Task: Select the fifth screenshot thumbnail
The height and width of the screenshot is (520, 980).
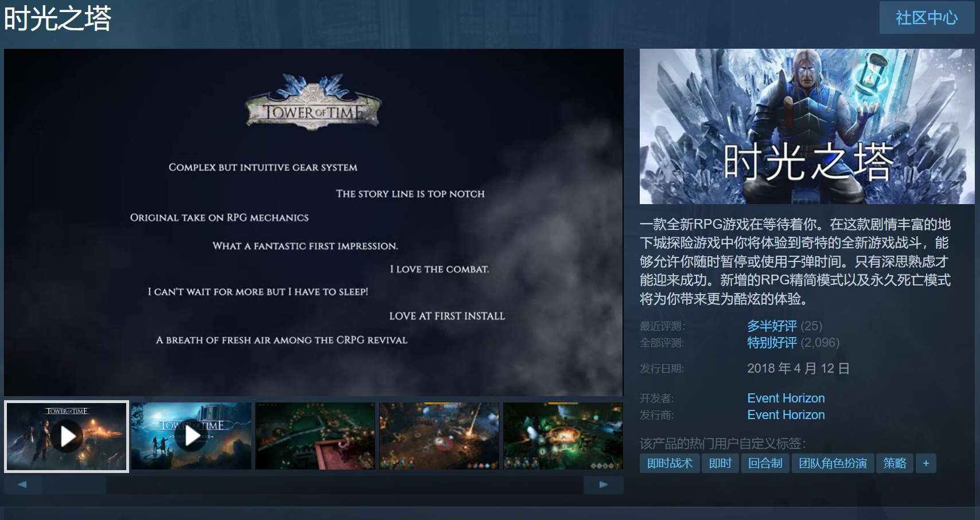Action: (563, 436)
